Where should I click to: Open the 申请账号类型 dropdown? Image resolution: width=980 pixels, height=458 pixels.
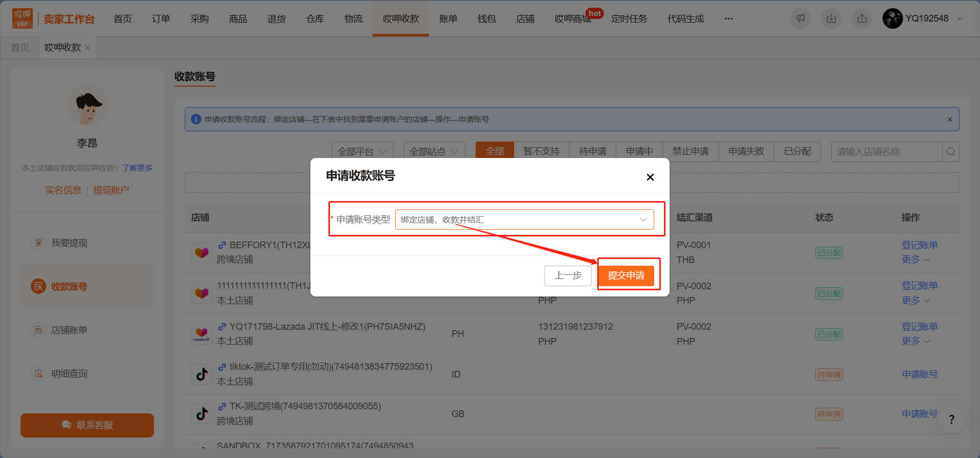pyautogui.click(x=524, y=220)
